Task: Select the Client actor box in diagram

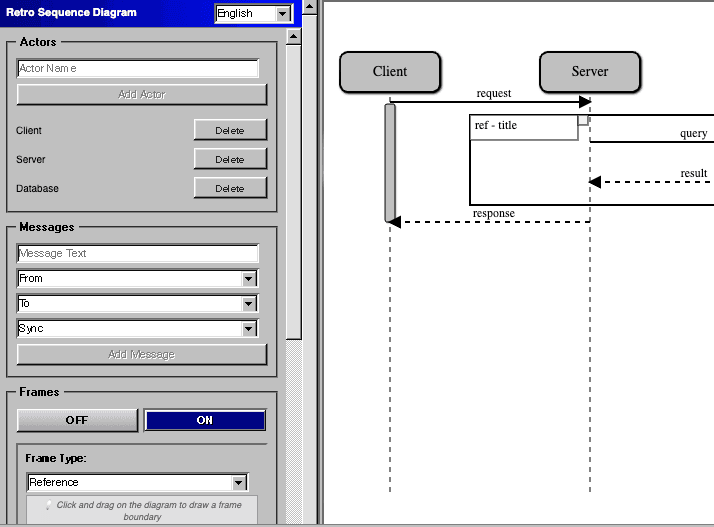Action: [x=390, y=72]
